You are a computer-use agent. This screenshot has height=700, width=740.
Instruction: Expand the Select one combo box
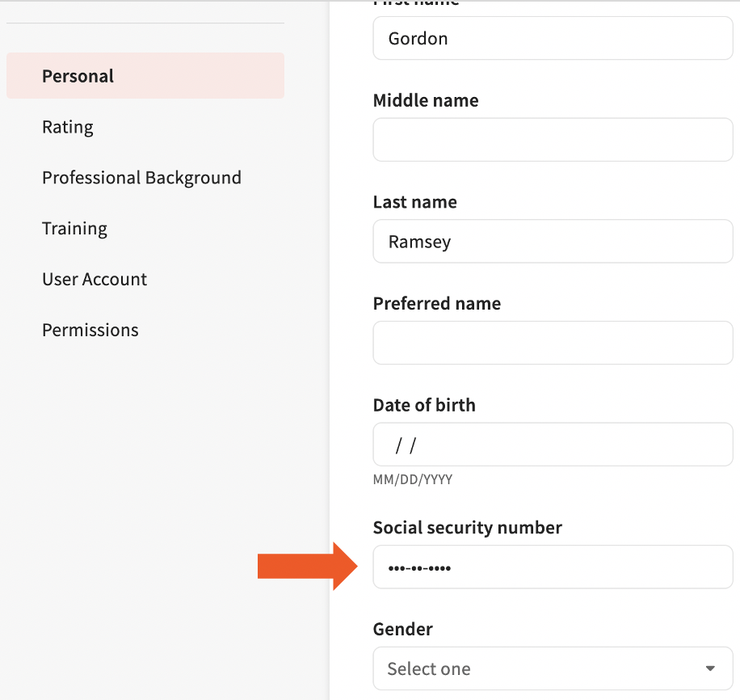tap(553, 668)
